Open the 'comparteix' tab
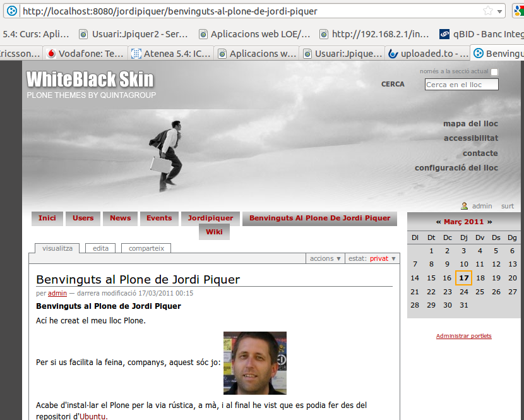Image resolution: width=524 pixels, height=420 pixels. (x=146, y=248)
